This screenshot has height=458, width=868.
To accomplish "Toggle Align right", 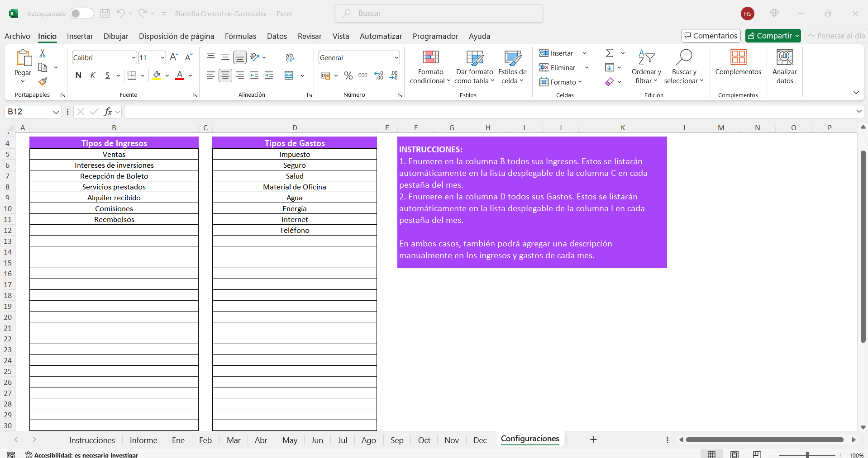I will [x=240, y=76].
